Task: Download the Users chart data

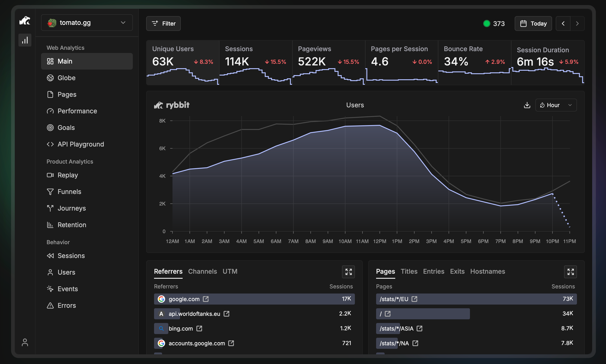Action: (x=527, y=105)
